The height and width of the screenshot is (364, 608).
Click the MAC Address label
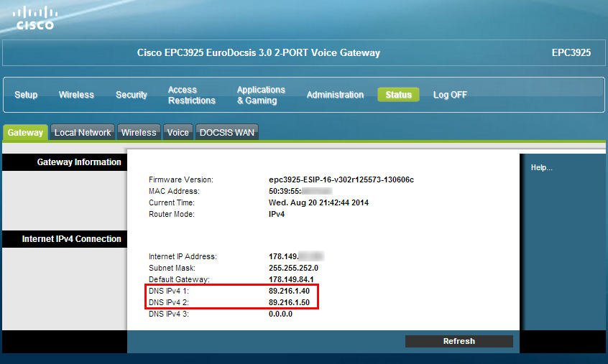click(174, 191)
